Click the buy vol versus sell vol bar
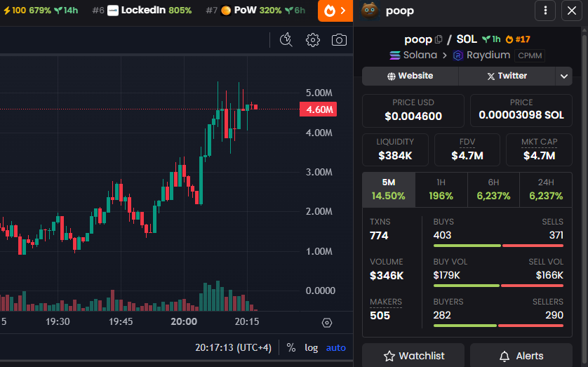This screenshot has height=367, width=588. pos(498,286)
